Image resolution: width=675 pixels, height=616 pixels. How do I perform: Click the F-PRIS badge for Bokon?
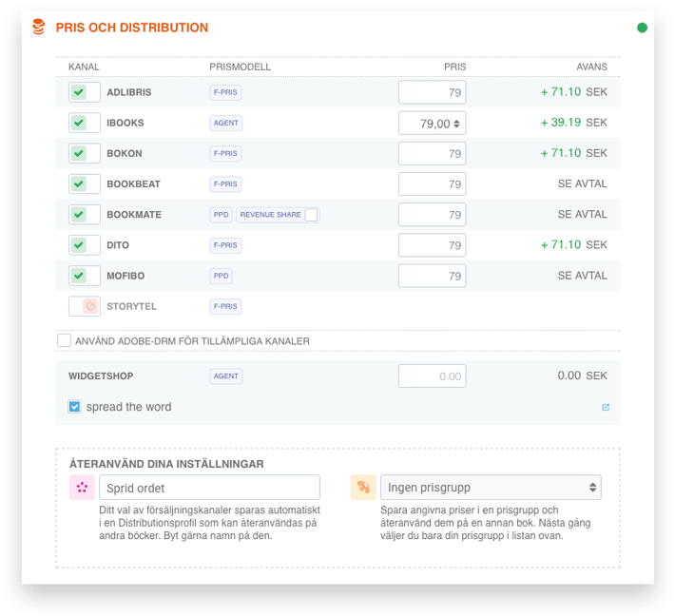pos(225,153)
